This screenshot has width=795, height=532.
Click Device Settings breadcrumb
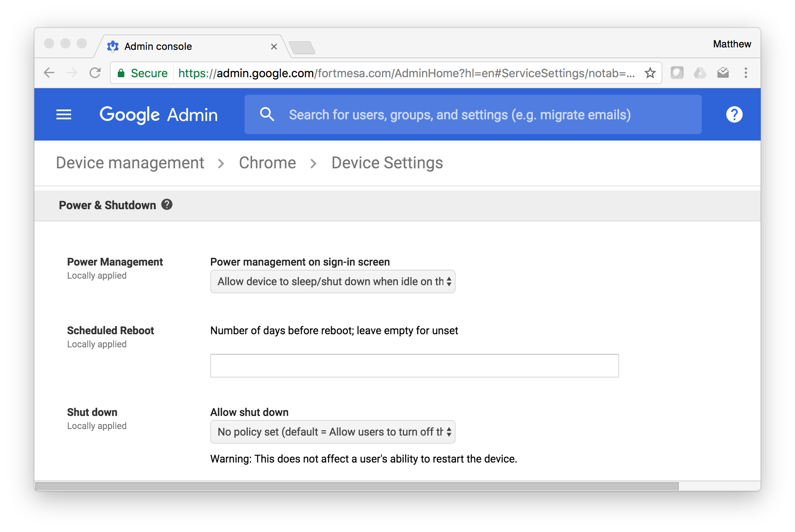click(x=387, y=163)
